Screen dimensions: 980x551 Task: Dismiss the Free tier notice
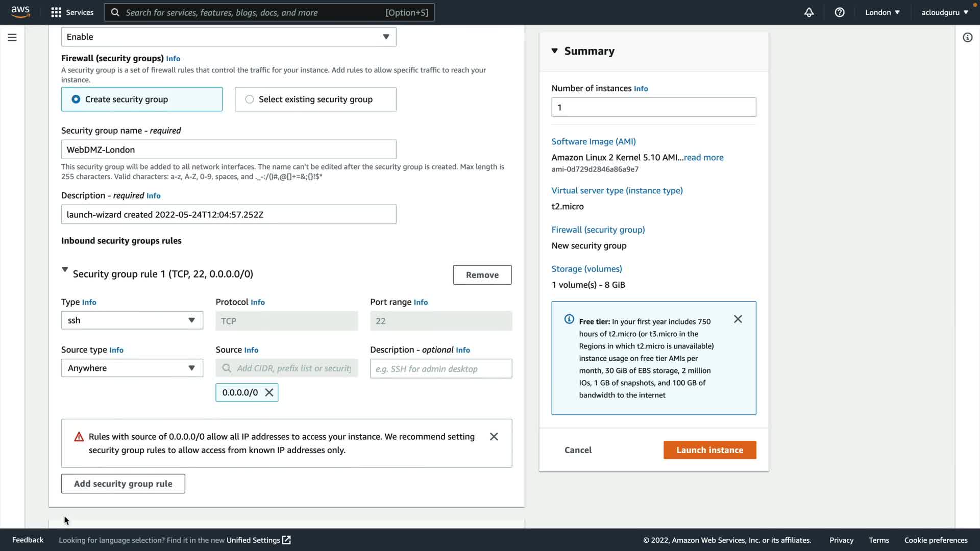click(x=738, y=319)
